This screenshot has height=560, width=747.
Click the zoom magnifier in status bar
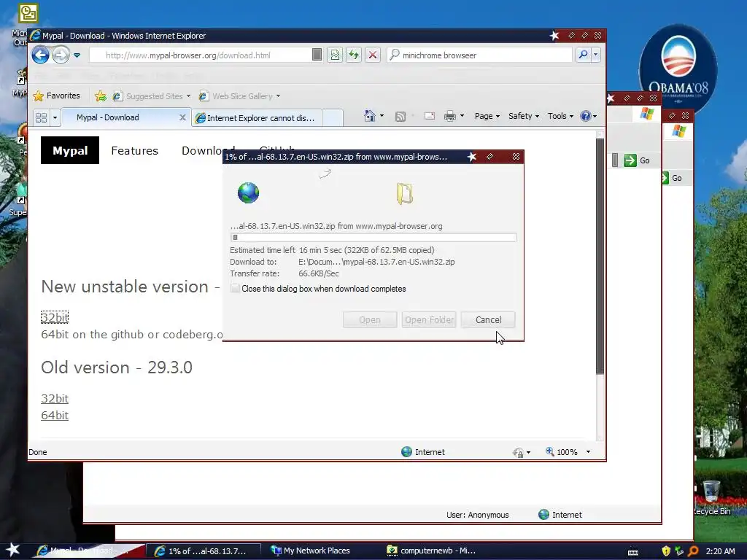tap(550, 451)
